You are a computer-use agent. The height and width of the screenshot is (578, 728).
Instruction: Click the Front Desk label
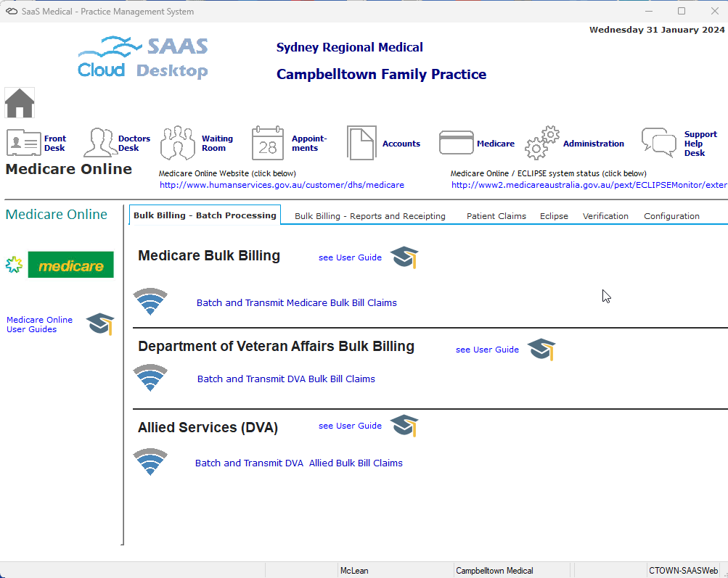coord(55,144)
